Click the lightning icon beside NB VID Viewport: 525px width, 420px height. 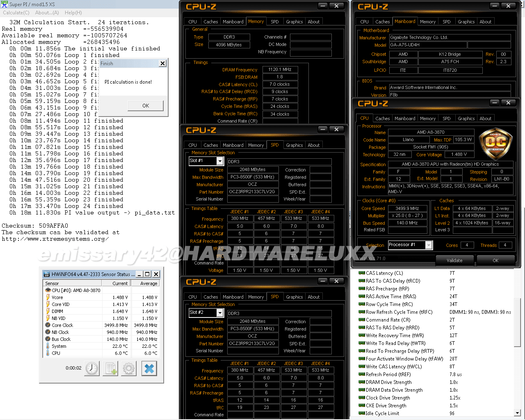(x=48, y=318)
